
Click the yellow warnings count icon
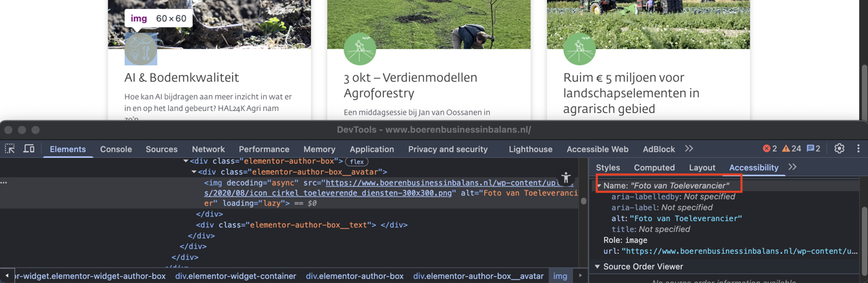click(x=791, y=149)
